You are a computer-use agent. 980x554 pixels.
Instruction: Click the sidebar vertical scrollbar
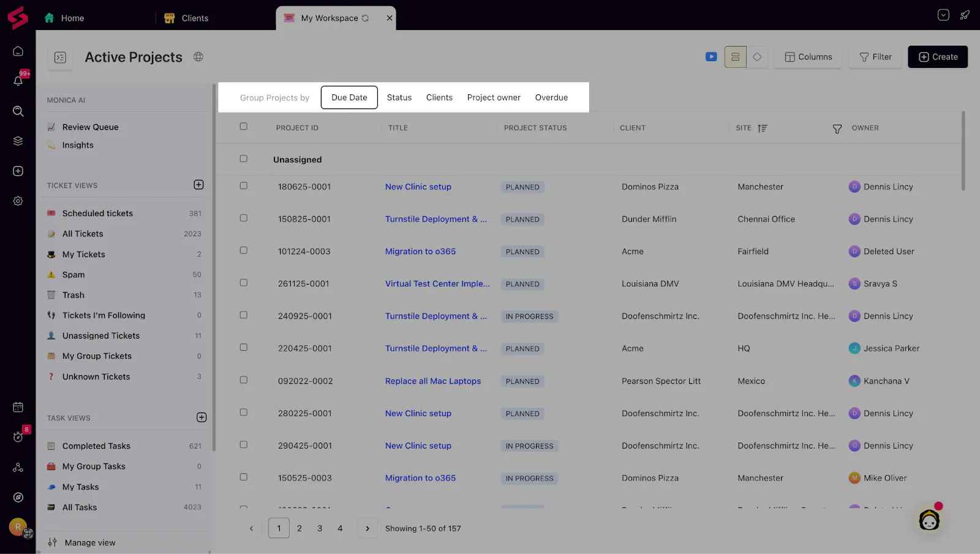pos(214,268)
